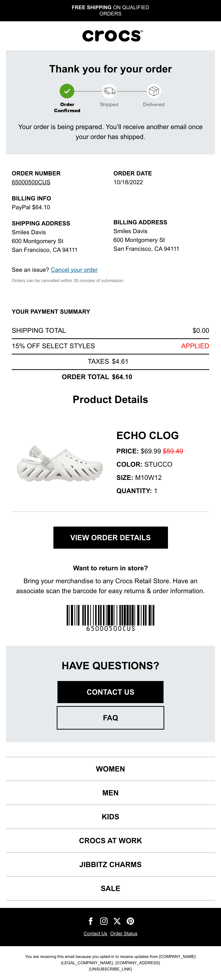The image size is (221, 980).
Task: Go to Crocs At Work section
Action: [110, 840]
